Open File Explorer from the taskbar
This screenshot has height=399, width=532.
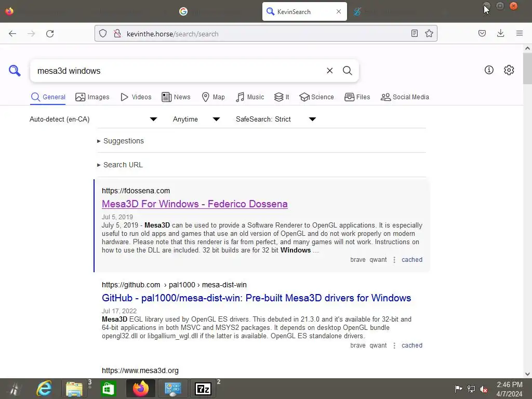(x=74, y=389)
